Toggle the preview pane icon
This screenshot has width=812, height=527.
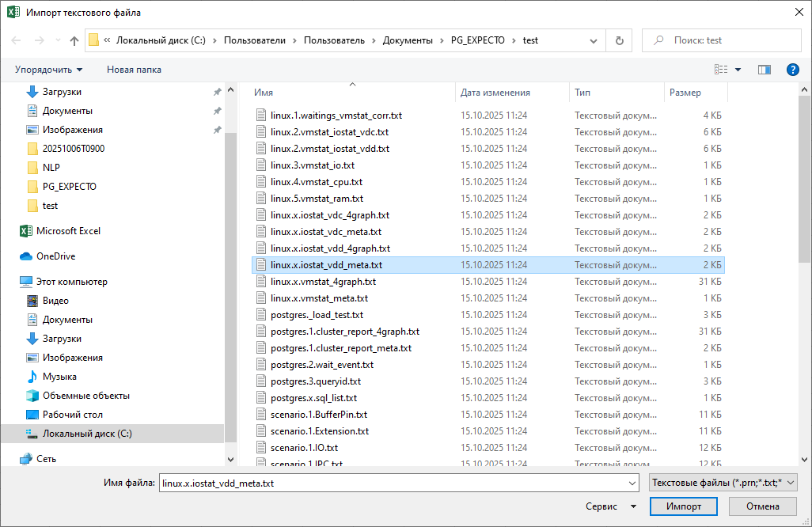(765, 70)
